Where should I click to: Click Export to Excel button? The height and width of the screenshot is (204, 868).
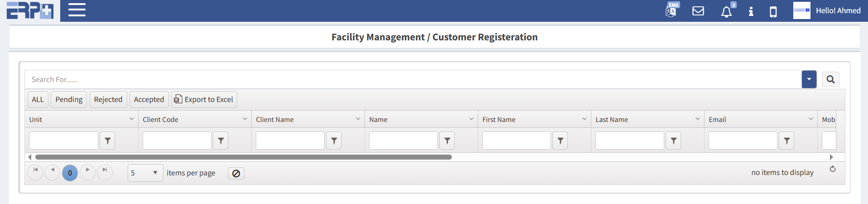204,99
